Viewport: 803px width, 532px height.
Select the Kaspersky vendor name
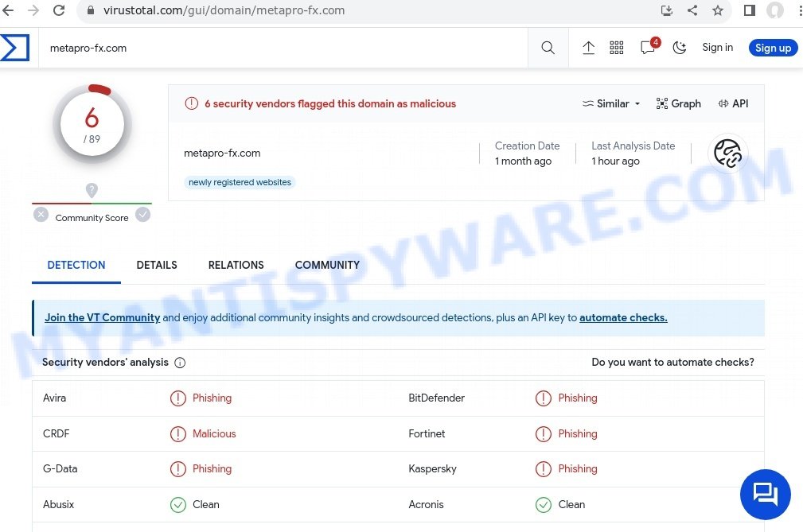[x=432, y=469]
